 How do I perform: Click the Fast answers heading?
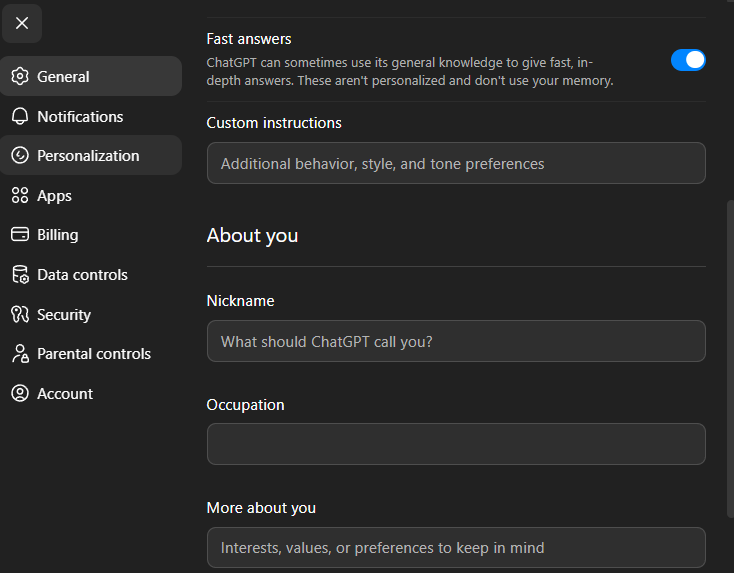249,39
